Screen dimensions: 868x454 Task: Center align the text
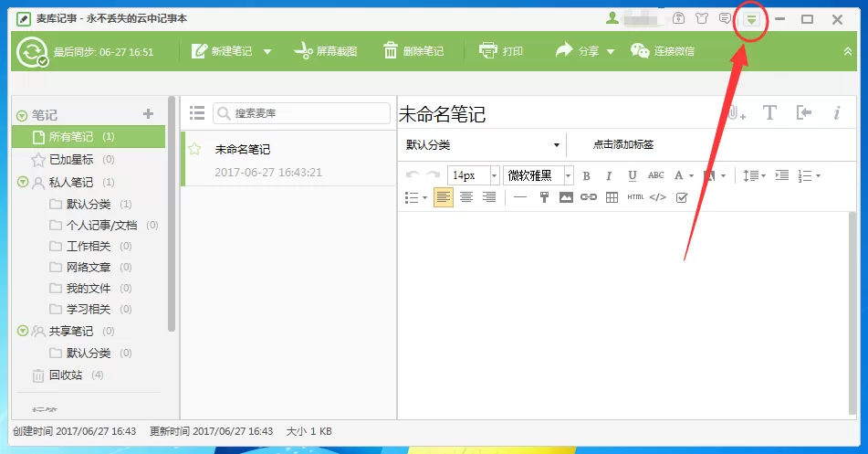click(x=466, y=197)
